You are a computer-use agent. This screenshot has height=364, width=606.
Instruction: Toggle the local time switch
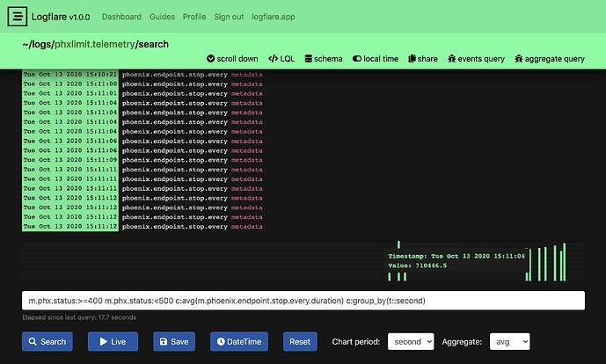(x=357, y=59)
